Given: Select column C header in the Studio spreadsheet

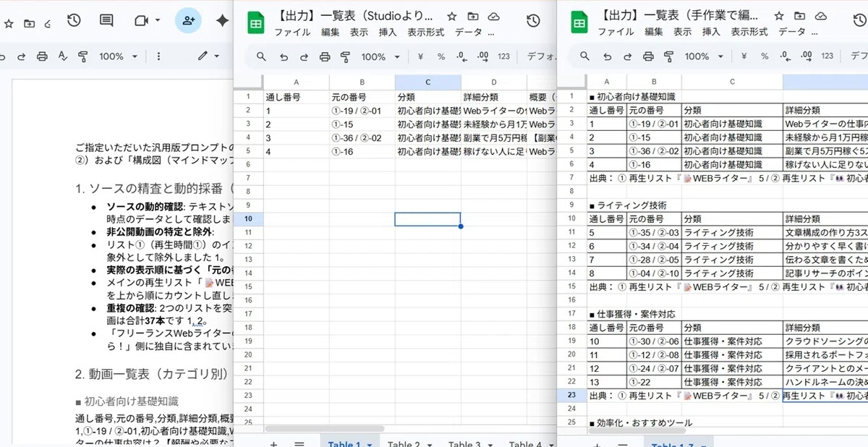Looking at the screenshot, I should [x=428, y=82].
